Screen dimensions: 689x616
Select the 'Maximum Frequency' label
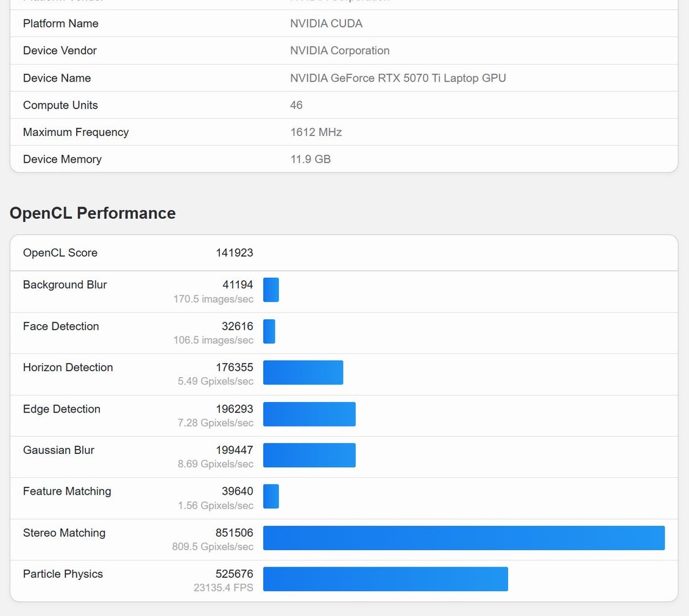click(76, 132)
